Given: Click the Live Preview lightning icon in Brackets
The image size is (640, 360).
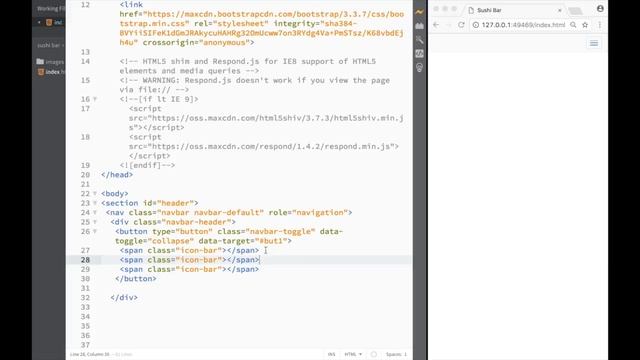Looking at the screenshot, I should click(419, 12).
